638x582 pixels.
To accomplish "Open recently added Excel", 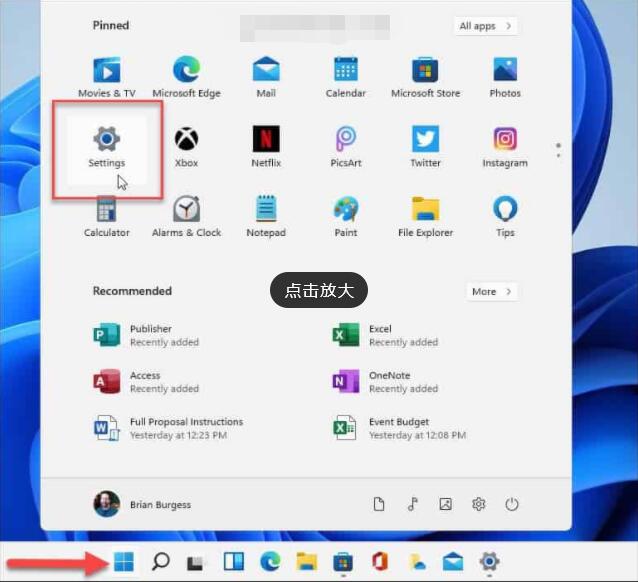I will coord(386,335).
